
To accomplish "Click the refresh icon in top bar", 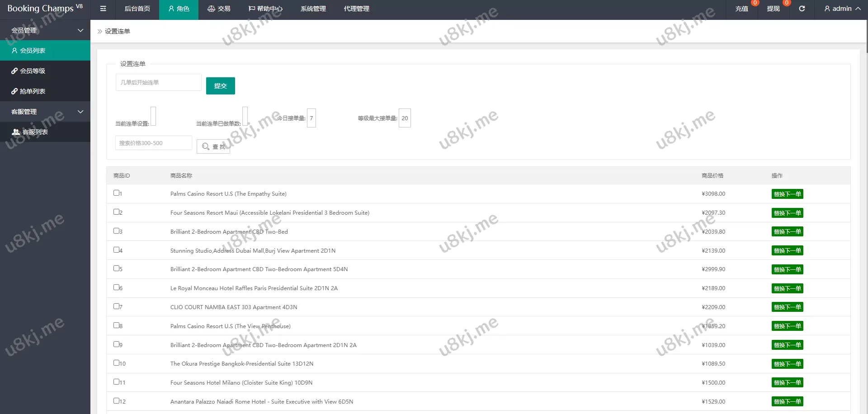I will coord(802,9).
